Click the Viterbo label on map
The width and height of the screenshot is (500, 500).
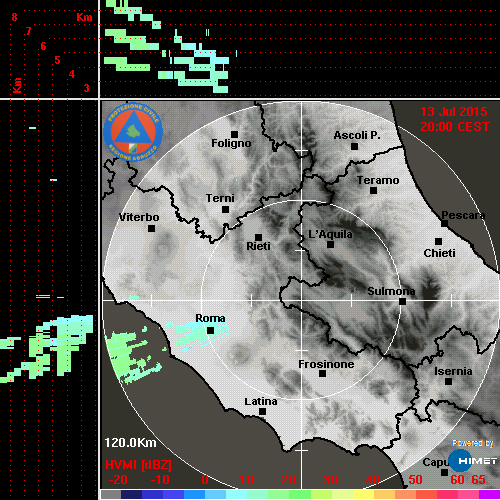click(x=139, y=217)
